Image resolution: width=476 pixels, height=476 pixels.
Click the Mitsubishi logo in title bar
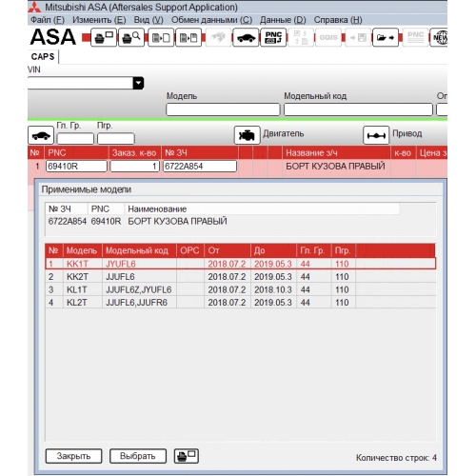pos(34,7)
